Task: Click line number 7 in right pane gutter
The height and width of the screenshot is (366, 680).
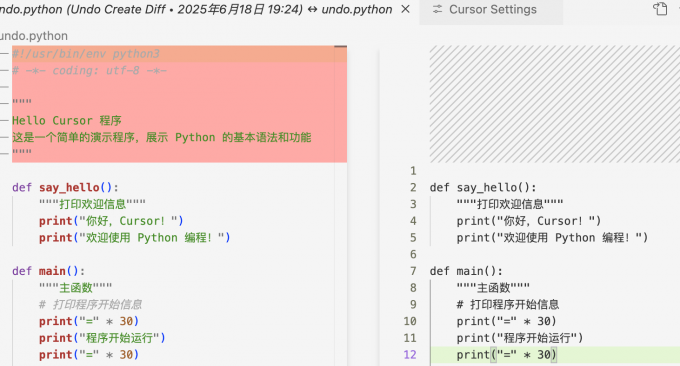Action: pyautogui.click(x=413, y=271)
